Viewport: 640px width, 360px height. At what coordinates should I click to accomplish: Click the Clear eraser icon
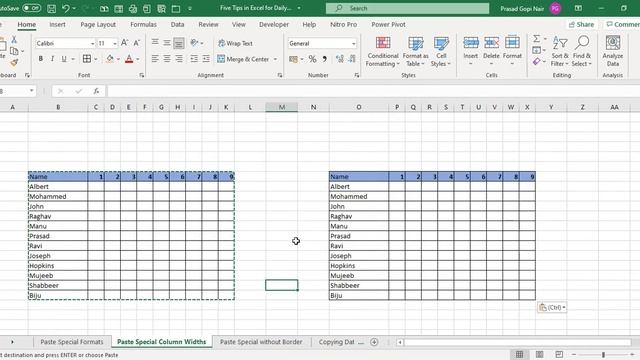pyautogui.click(x=536, y=62)
